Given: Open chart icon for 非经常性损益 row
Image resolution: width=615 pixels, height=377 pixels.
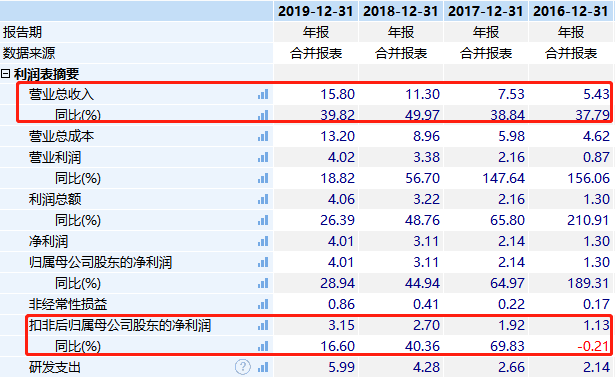Looking at the screenshot, I should coord(263,304).
